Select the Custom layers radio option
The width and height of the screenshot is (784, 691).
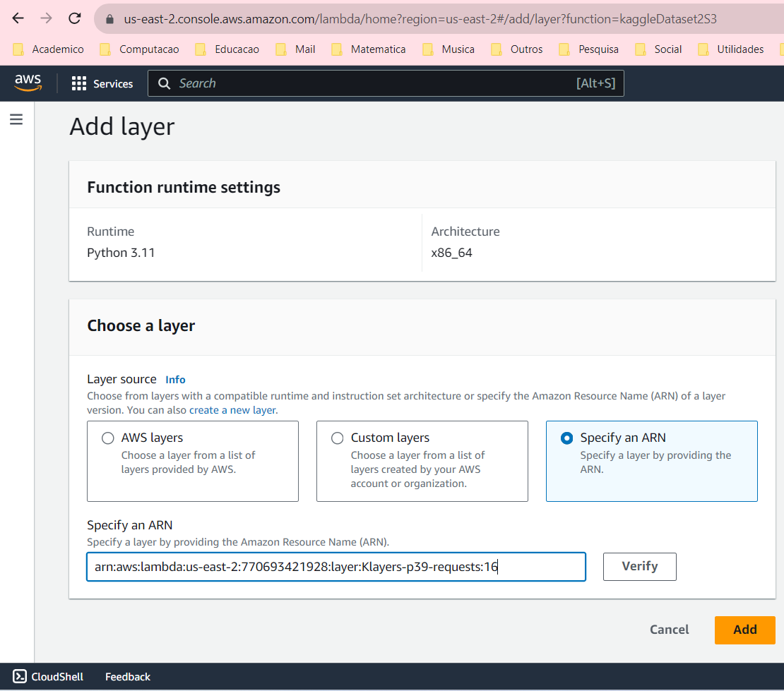point(338,438)
